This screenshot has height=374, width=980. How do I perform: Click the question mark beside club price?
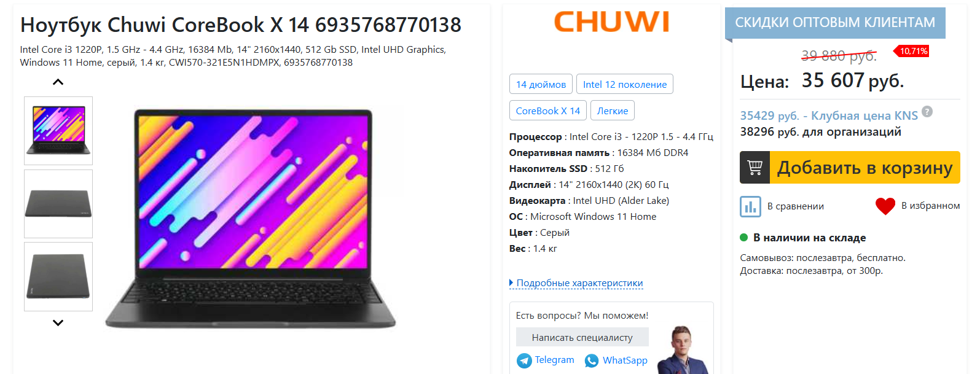point(927,111)
